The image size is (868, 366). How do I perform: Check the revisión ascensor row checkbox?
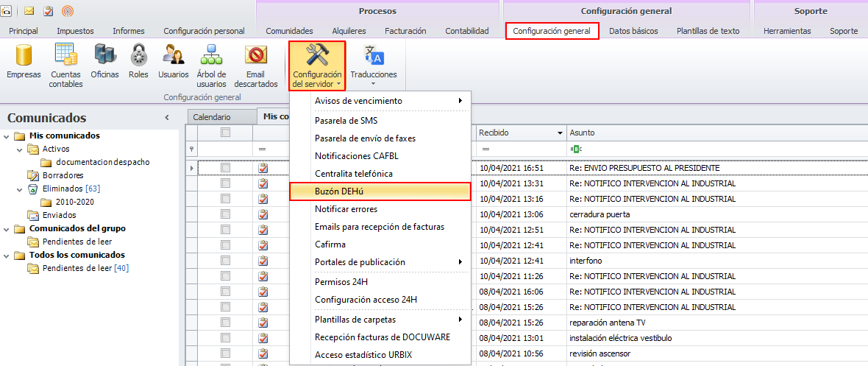point(225,353)
